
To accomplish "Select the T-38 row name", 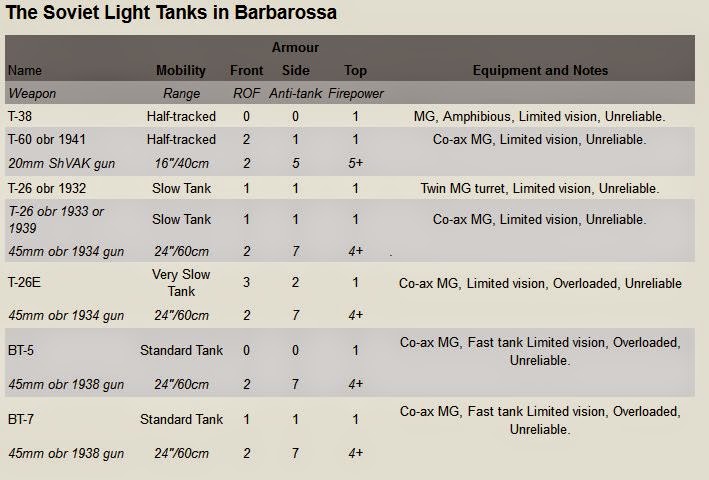I will point(20,117).
